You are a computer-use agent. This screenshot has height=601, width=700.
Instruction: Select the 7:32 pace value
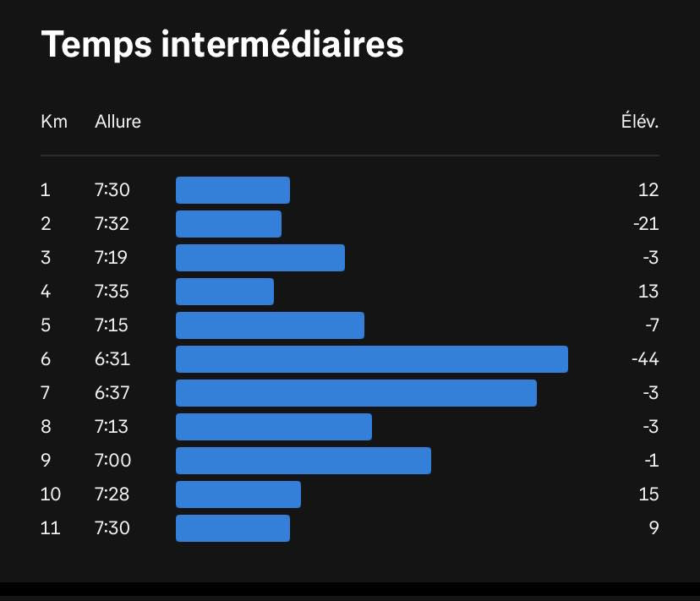pos(112,224)
